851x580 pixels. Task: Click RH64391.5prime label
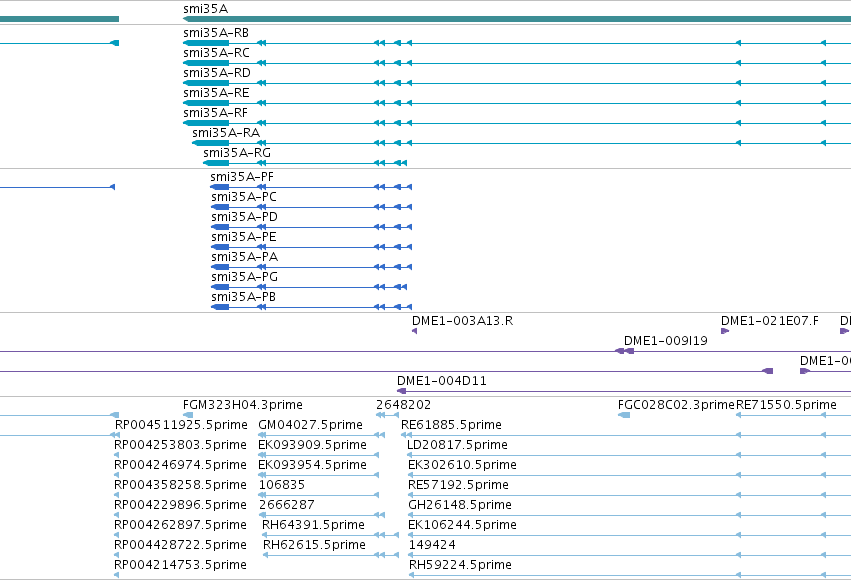click(313, 525)
